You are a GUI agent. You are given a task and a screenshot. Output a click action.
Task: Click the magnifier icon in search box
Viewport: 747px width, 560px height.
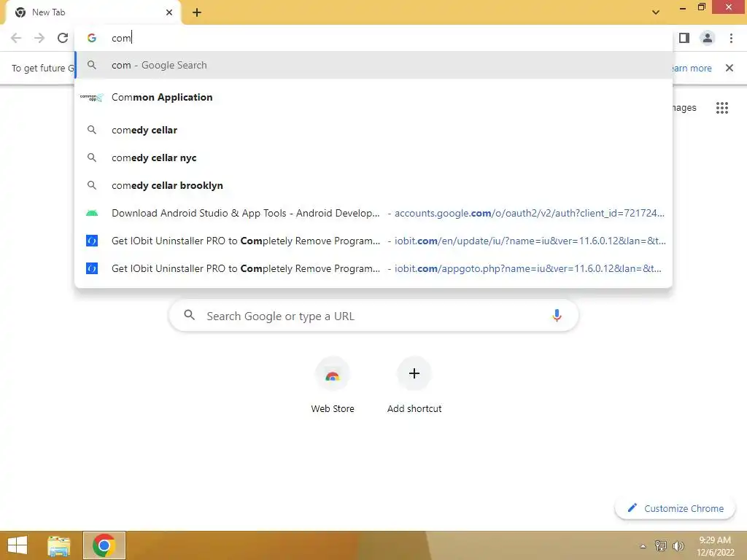(x=189, y=315)
